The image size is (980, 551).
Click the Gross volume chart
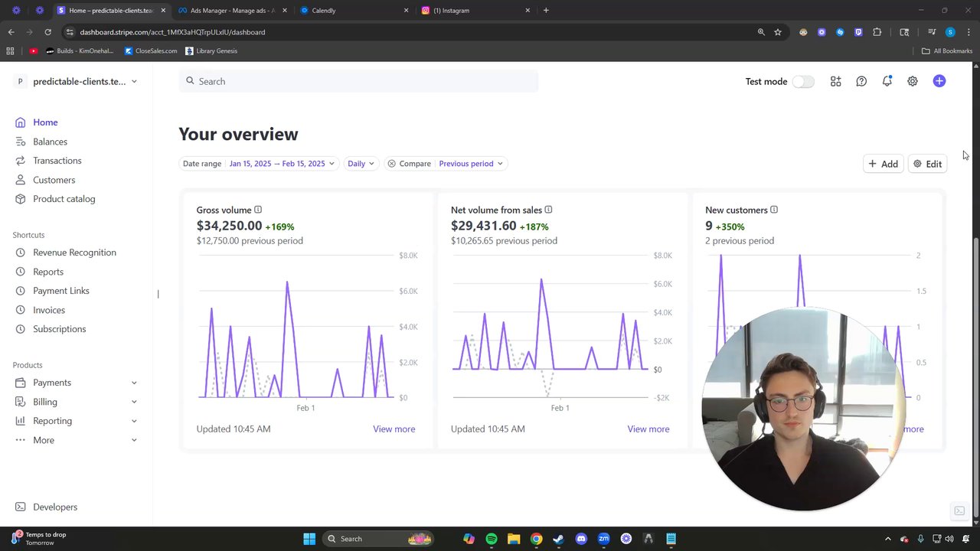point(296,327)
